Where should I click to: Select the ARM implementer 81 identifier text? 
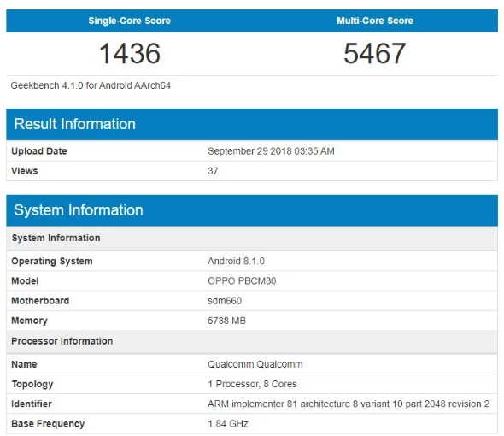point(349,404)
